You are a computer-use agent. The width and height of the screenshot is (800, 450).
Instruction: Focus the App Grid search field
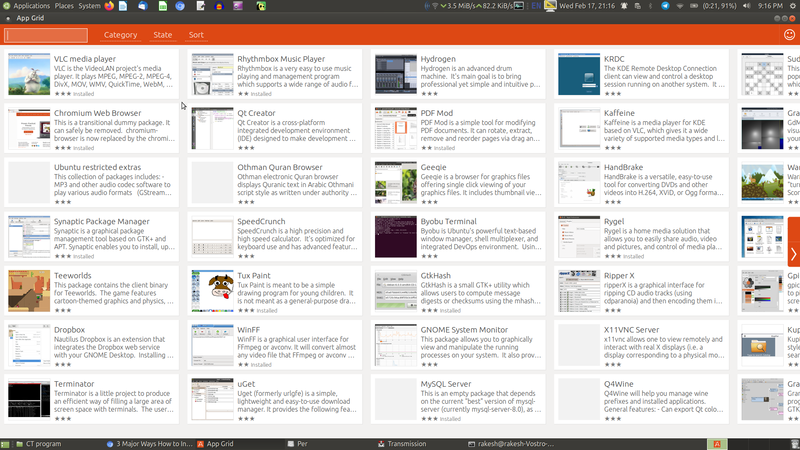coord(46,35)
